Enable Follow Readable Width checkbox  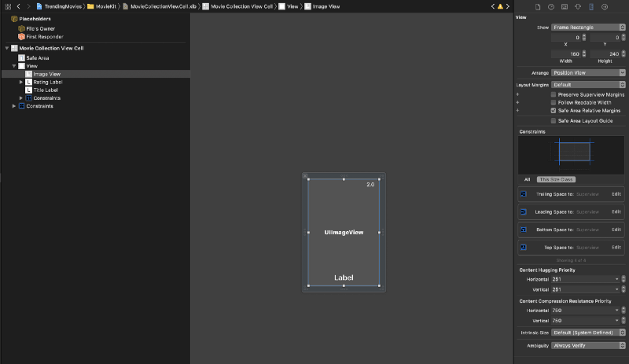pos(554,102)
